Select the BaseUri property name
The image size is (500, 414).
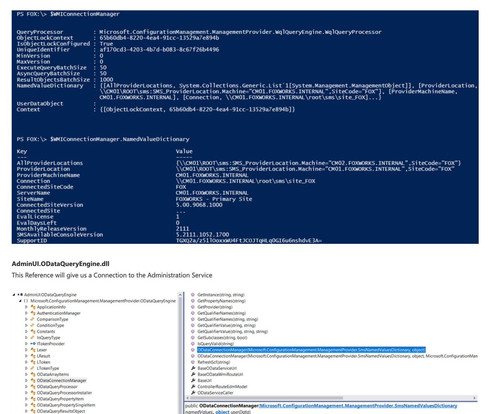click(x=204, y=380)
